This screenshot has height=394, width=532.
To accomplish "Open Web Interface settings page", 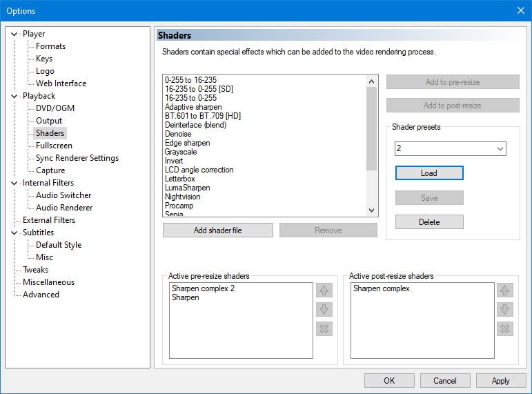I will (x=61, y=83).
